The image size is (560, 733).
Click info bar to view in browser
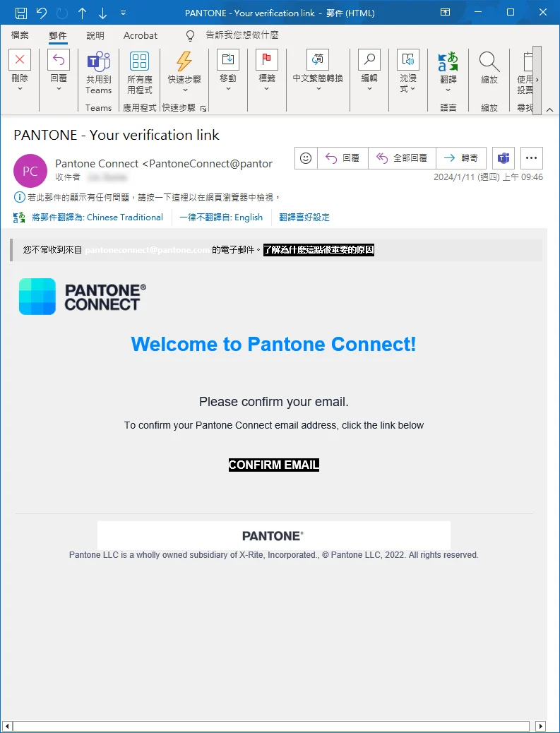[x=148, y=197]
